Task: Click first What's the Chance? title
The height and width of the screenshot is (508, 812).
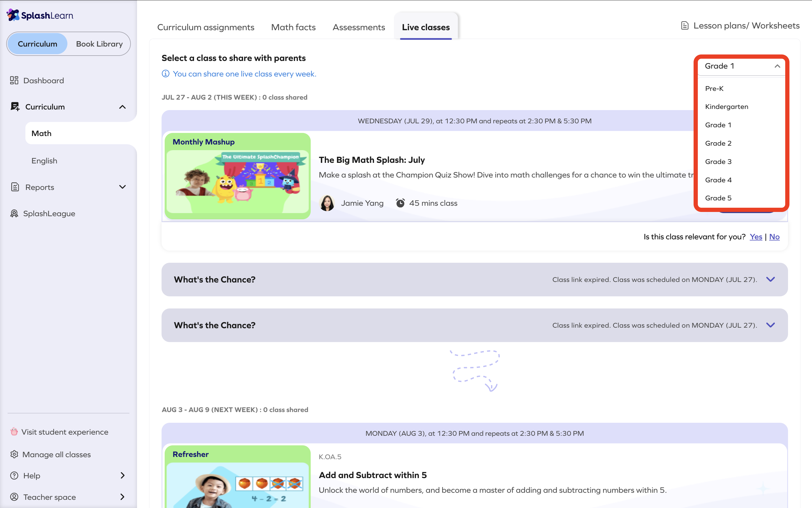Action: pos(214,279)
